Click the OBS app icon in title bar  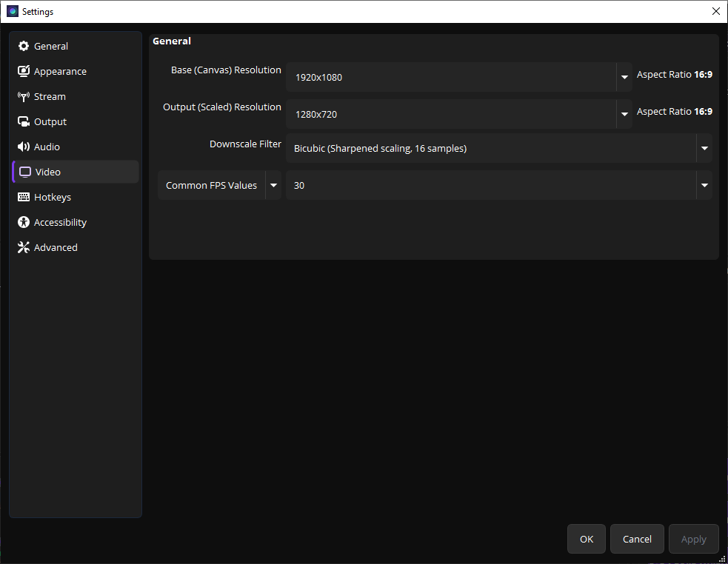coord(13,11)
